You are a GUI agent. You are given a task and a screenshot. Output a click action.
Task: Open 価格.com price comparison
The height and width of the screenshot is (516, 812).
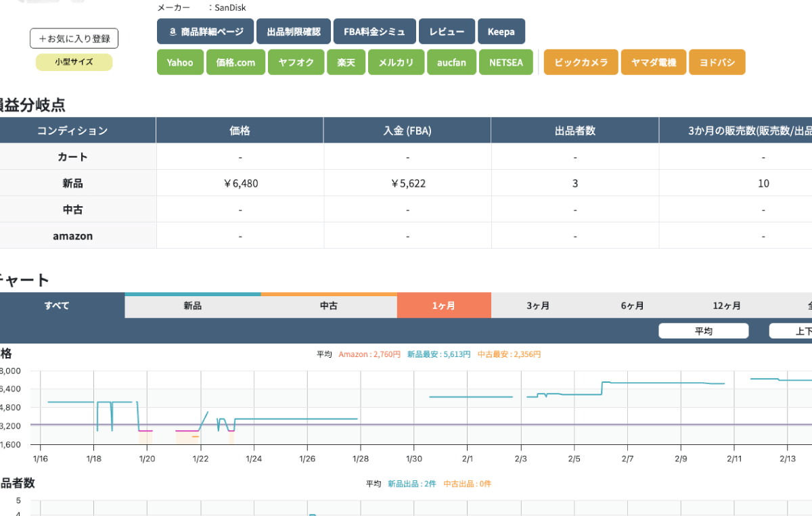(x=235, y=62)
